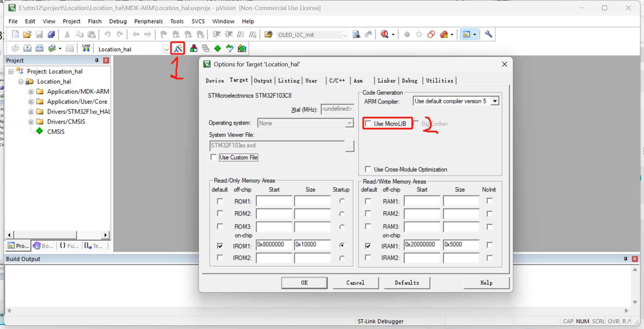Open the Location_hal target selection dropdown
The height and width of the screenshot is (329, 644).
[166, 49]
